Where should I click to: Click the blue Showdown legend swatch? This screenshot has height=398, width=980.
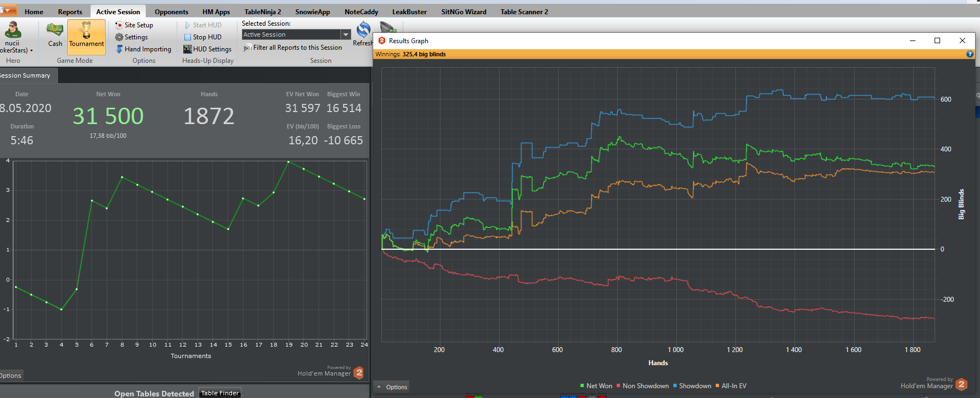675,386
